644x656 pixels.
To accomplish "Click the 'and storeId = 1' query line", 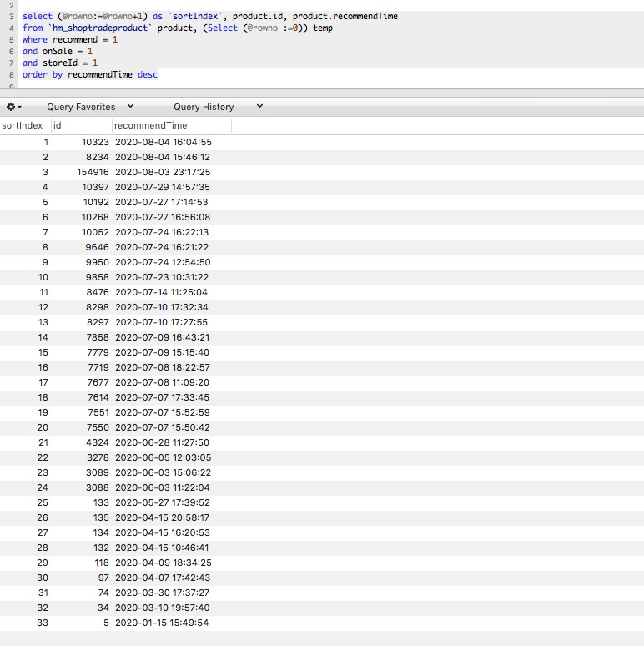I will pyautogui.click(x=60, y=63).
